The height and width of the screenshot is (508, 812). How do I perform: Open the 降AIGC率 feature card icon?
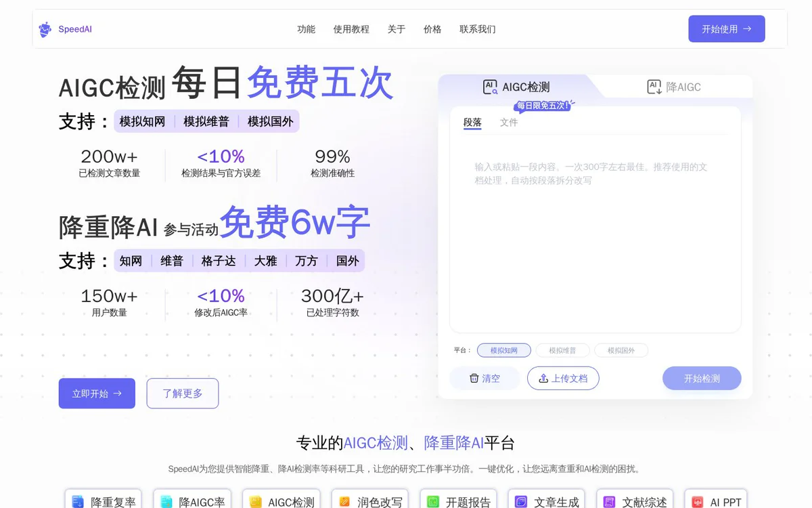pyautogui.click(x=166, y=502)
